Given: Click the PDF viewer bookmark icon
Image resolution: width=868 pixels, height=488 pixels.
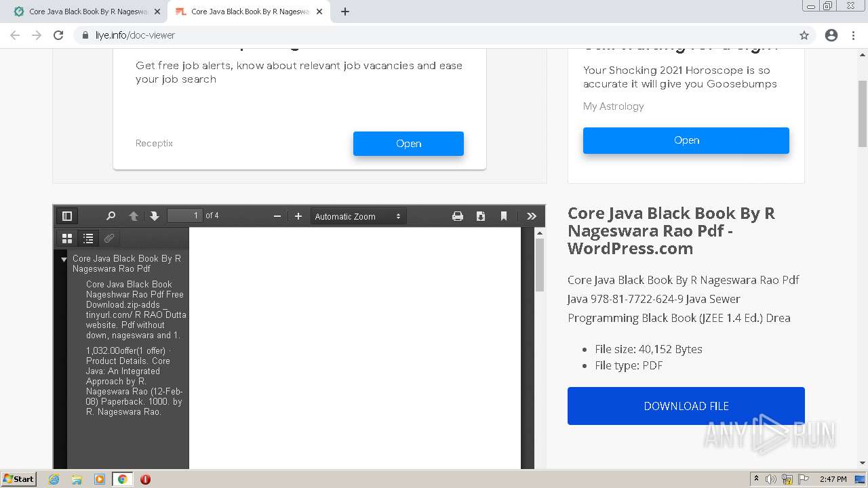Looking at the screenshot, I should pyautogui.click(x=504, y=216).
